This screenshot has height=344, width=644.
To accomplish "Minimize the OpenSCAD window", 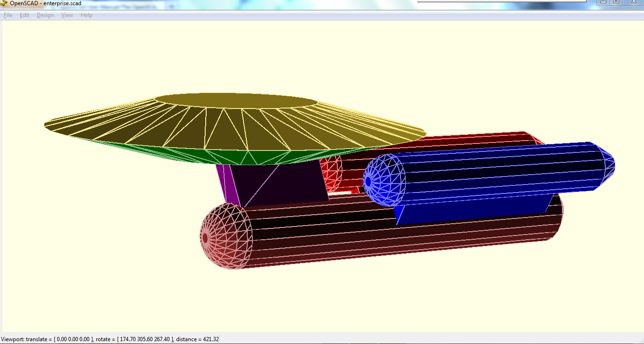I will point(603,2).
